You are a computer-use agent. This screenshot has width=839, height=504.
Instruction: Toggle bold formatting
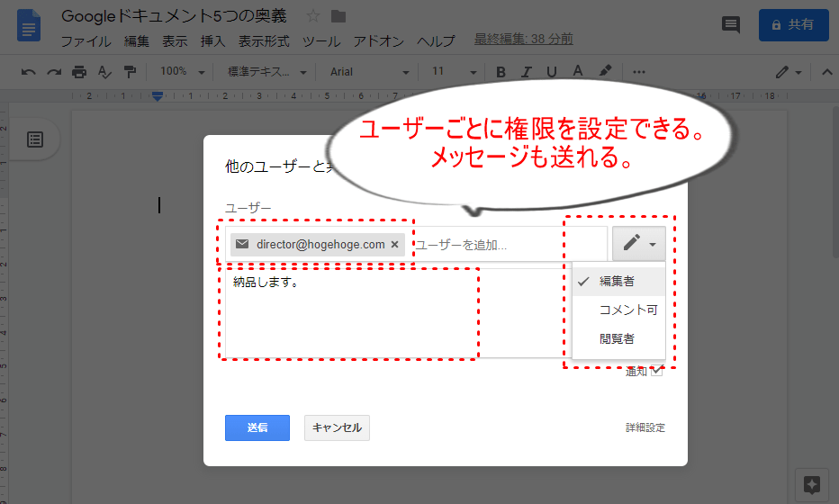[x=501, y=72]
